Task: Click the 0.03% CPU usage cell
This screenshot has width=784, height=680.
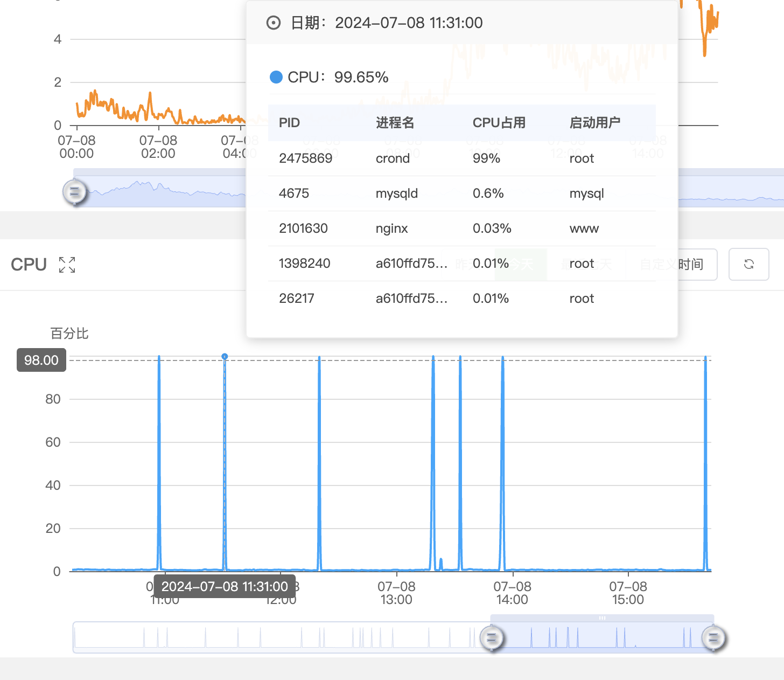Action: pyautogui.click(x=492, y=228)
